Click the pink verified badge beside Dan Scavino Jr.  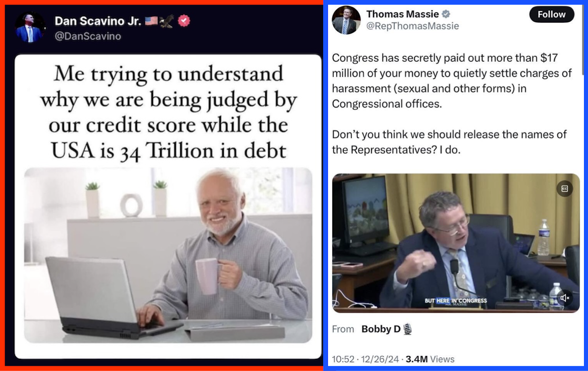pyautogui.click(x=184, y=21)
